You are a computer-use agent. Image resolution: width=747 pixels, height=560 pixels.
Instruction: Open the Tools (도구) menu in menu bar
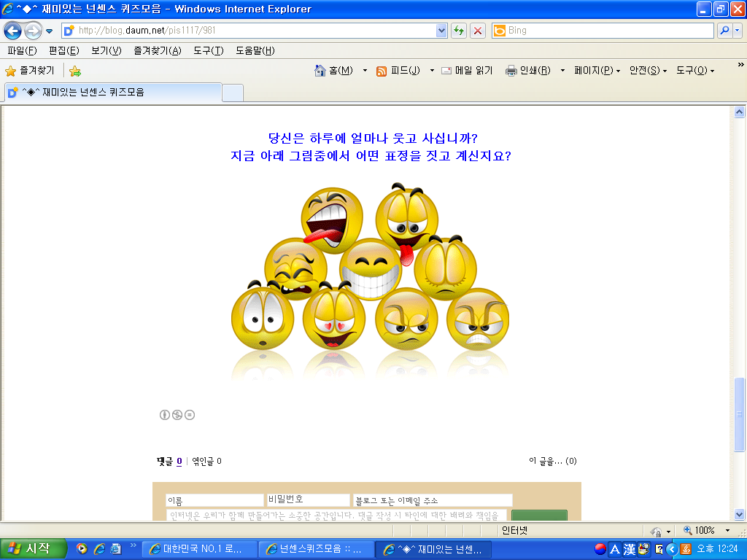[208, 50]
